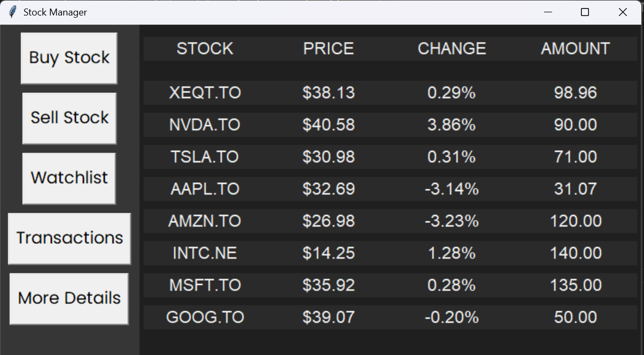Image resolution: width=644 pixels, height=355 pixels.
Task: Click the AMOUNT column header
Action: coord(576,49)
